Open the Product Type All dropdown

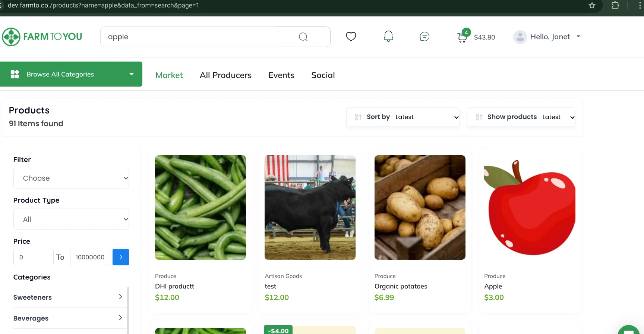(71, 219)
